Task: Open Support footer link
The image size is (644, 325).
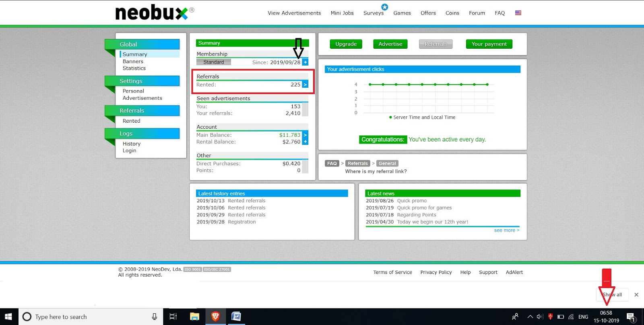Action: pos(488,272)
